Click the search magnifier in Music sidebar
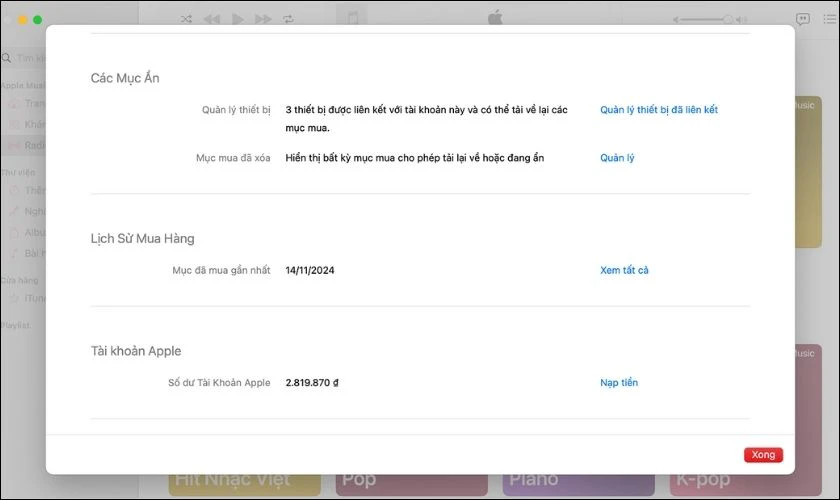840x500 pixels. (x=6, y=57)
